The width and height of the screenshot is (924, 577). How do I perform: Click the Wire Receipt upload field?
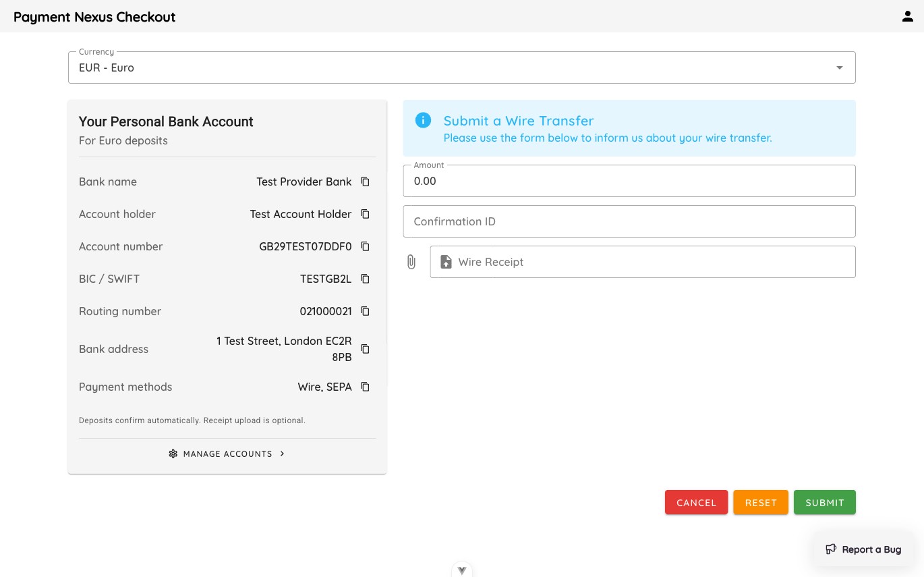point(643,262)
